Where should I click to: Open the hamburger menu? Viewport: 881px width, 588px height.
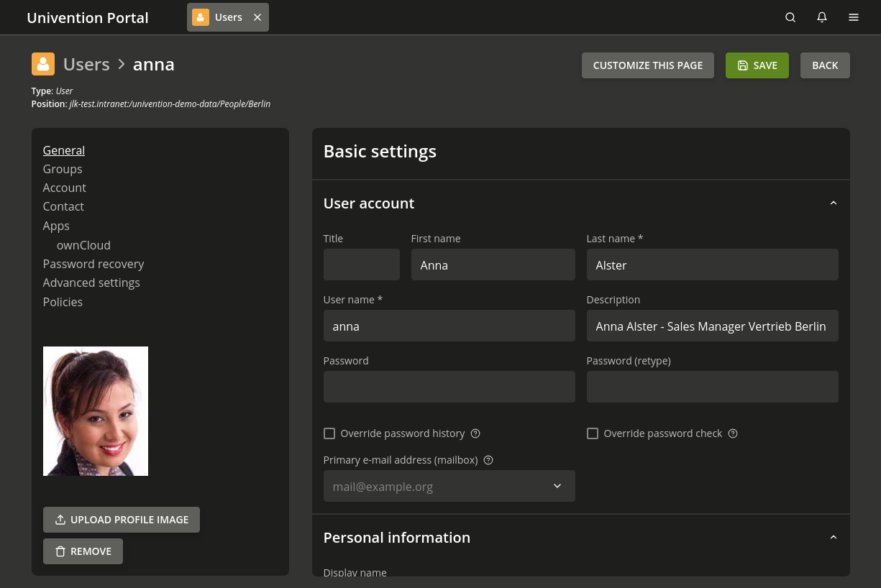pos(854,17)
